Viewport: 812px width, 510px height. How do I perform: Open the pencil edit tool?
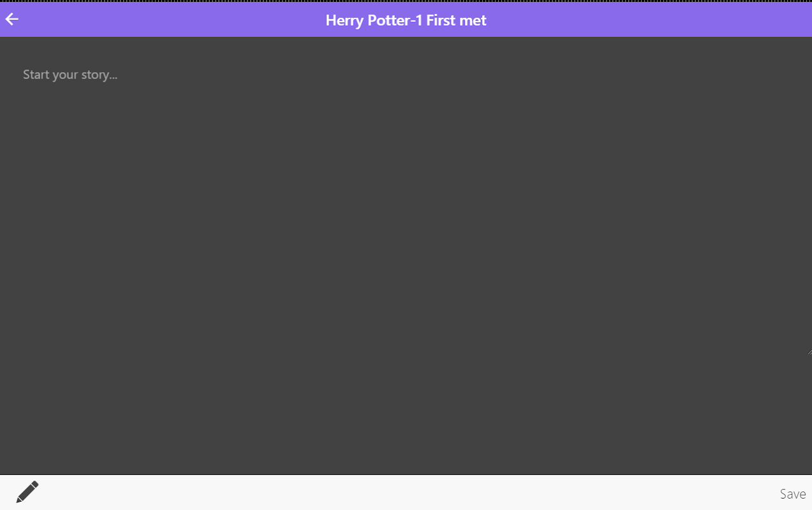point(27,492)
